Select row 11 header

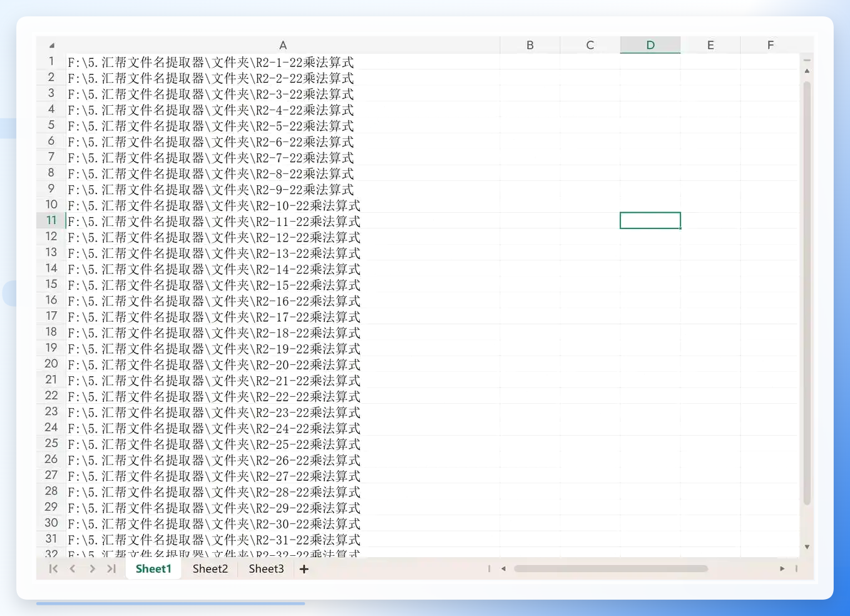pos(51,220)
